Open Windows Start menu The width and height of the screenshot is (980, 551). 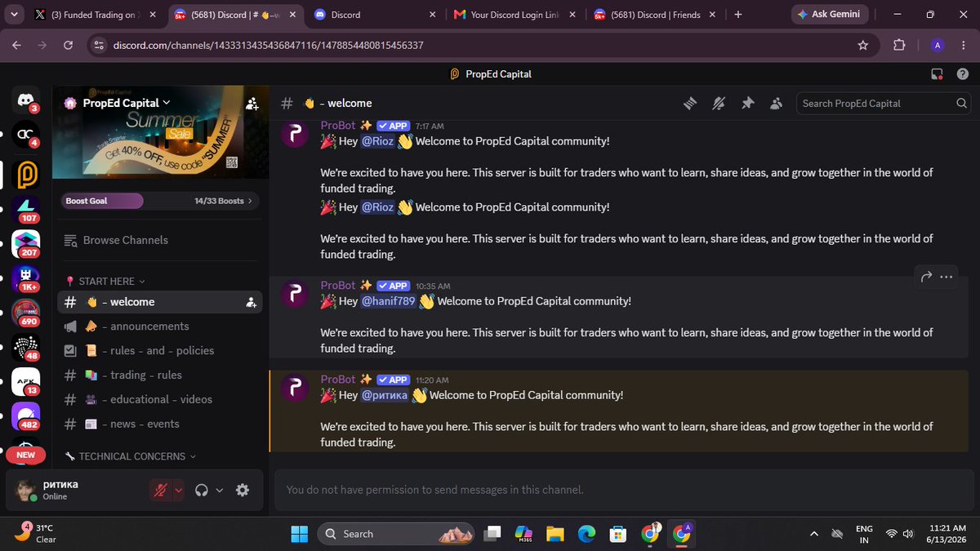click(299, 534)
